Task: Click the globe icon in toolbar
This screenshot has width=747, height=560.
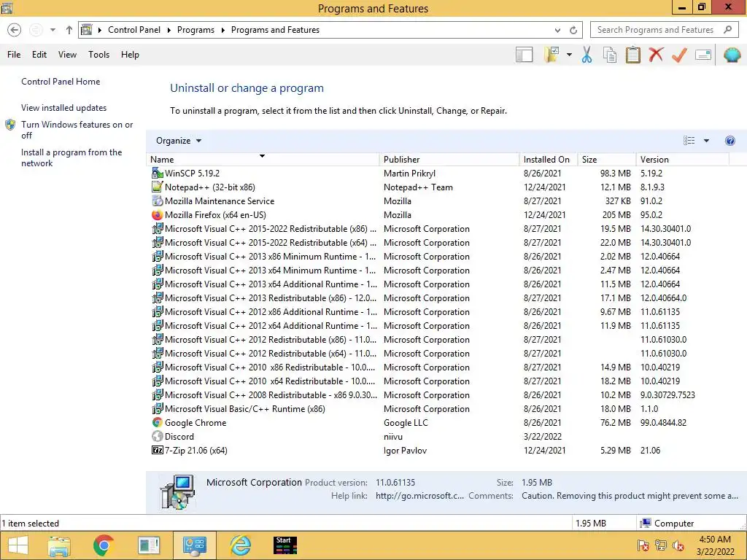Action: pos(732,55)
